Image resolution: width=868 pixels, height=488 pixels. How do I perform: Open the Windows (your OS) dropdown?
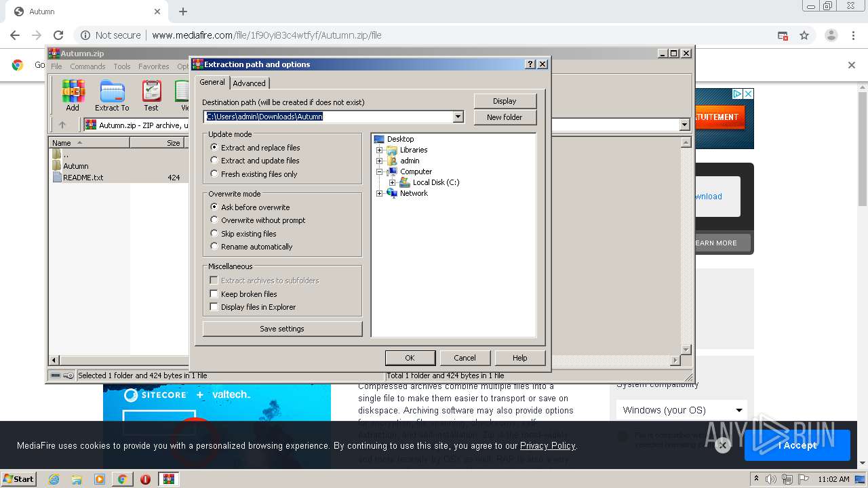coord(682,410)
